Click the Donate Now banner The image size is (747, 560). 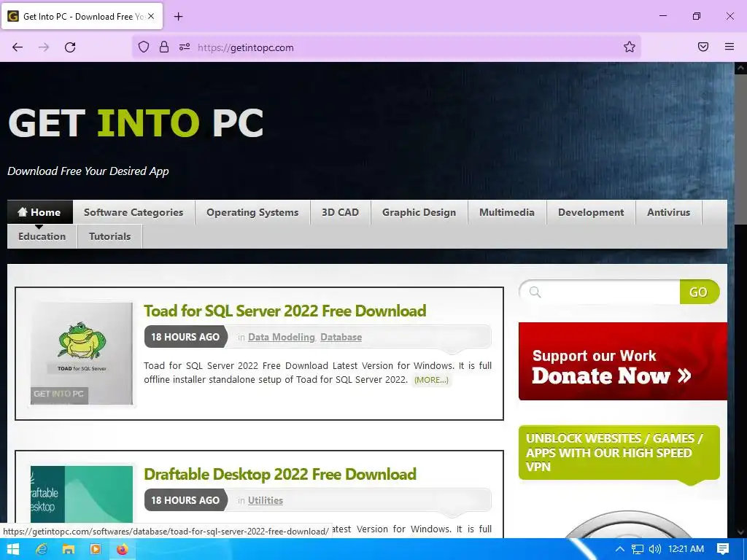coord(623,362)
